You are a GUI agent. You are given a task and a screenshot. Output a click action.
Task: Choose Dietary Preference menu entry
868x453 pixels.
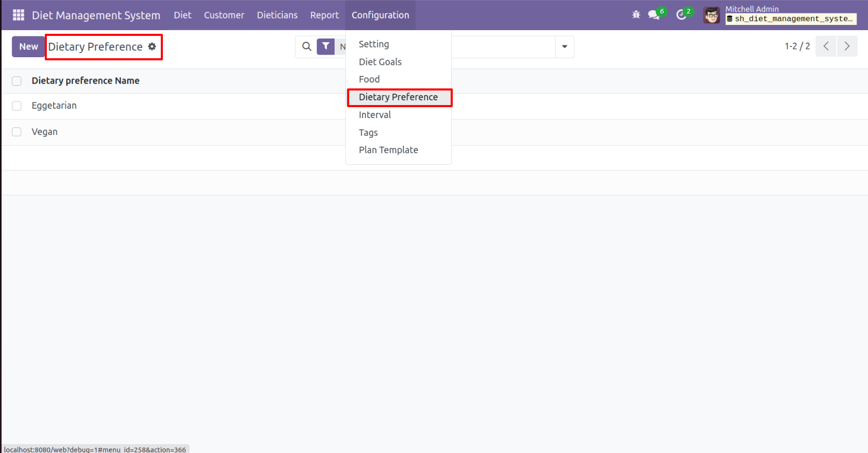click(x=399, y=97)
